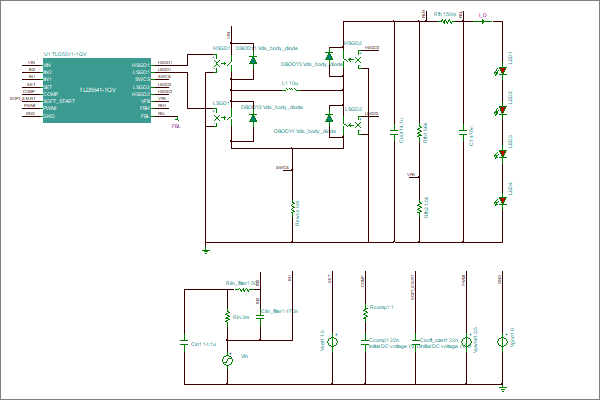Click the HSGD2 pin label on chip
The image size is (600, 400).
141,94
